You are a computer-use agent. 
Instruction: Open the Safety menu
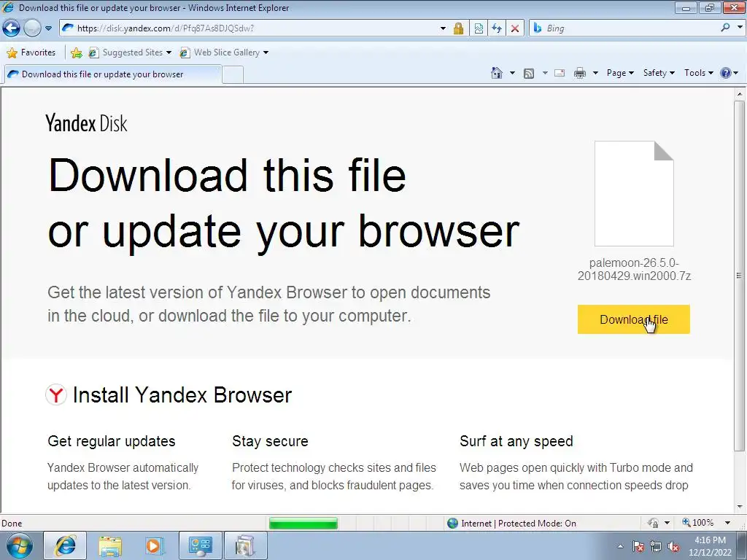(x=659, y=73)
